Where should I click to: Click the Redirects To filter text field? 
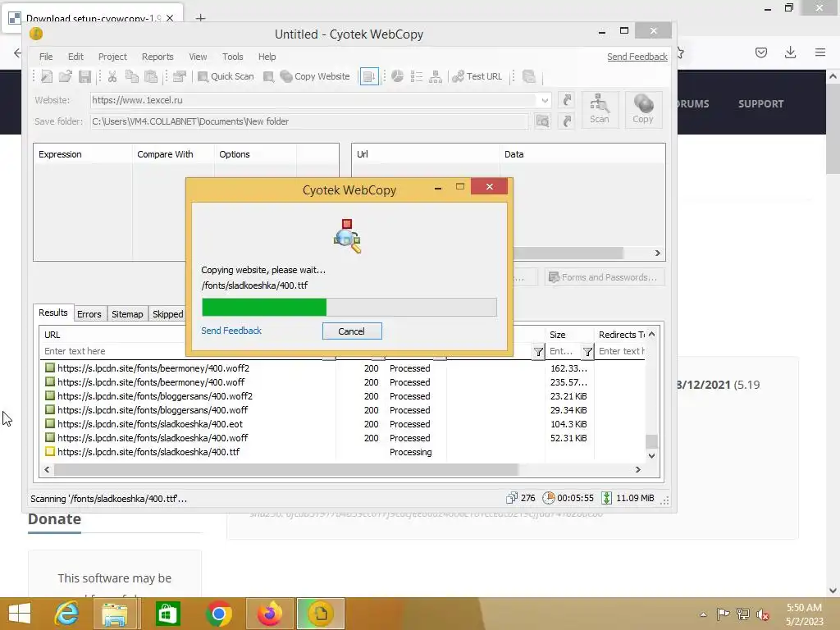[621, 351]
